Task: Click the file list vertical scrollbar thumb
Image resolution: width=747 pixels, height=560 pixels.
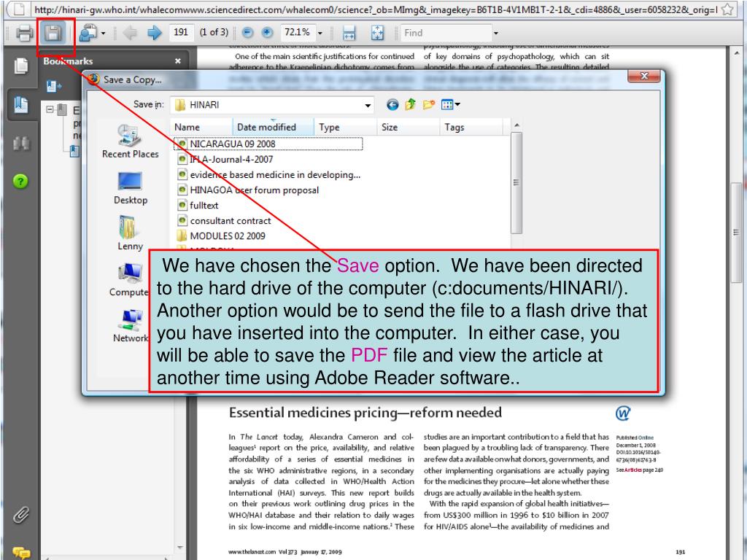Action: pos(516,183)
